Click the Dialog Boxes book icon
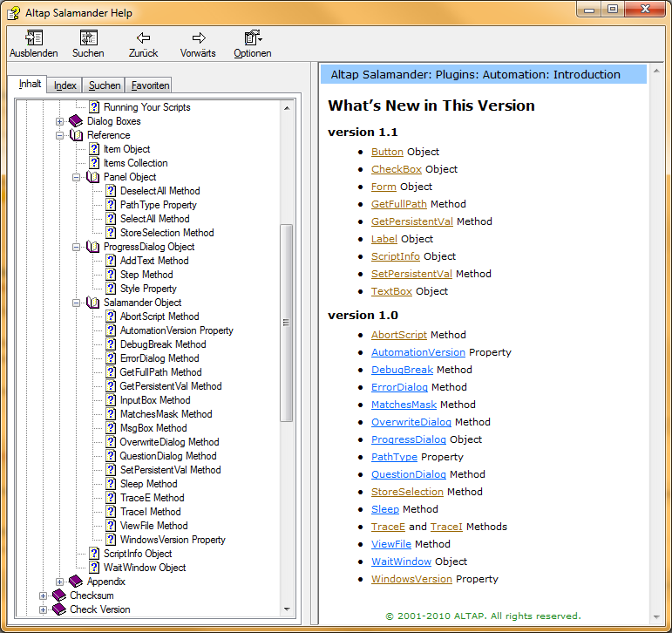Viewport: 672px width, 633px height. click(76, 121)
